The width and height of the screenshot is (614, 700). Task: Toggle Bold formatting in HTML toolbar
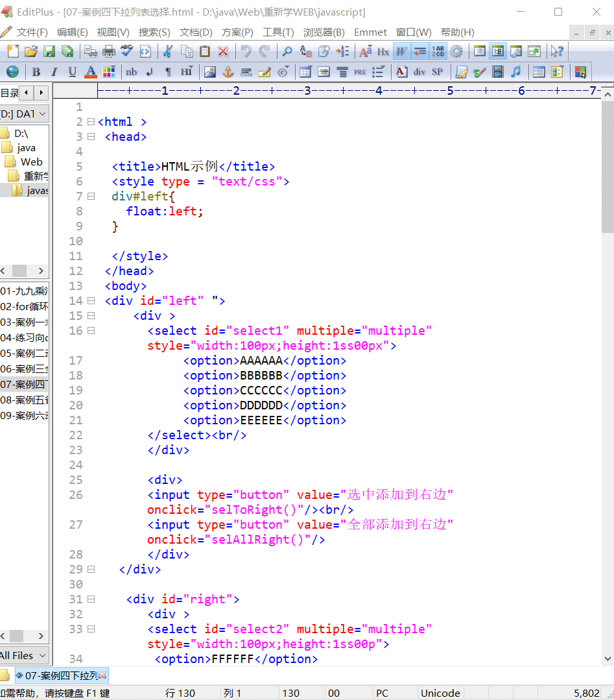[36, 71]
